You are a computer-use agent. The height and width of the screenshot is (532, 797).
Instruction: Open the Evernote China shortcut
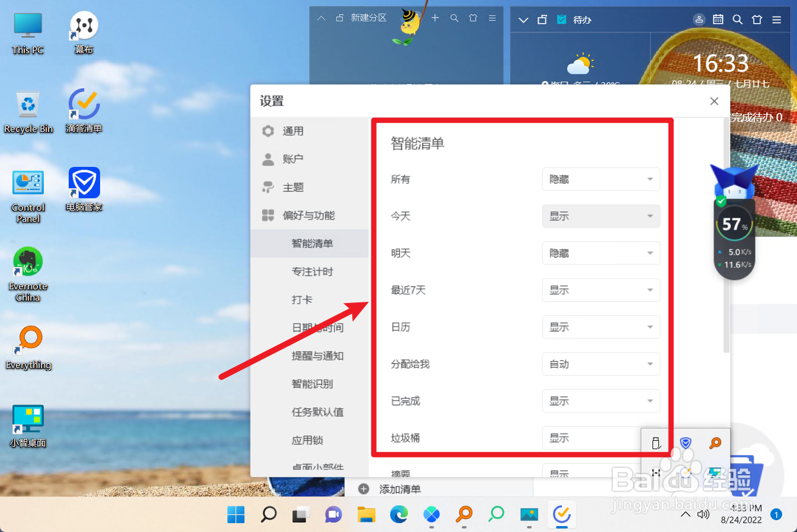tap(28, 274)
